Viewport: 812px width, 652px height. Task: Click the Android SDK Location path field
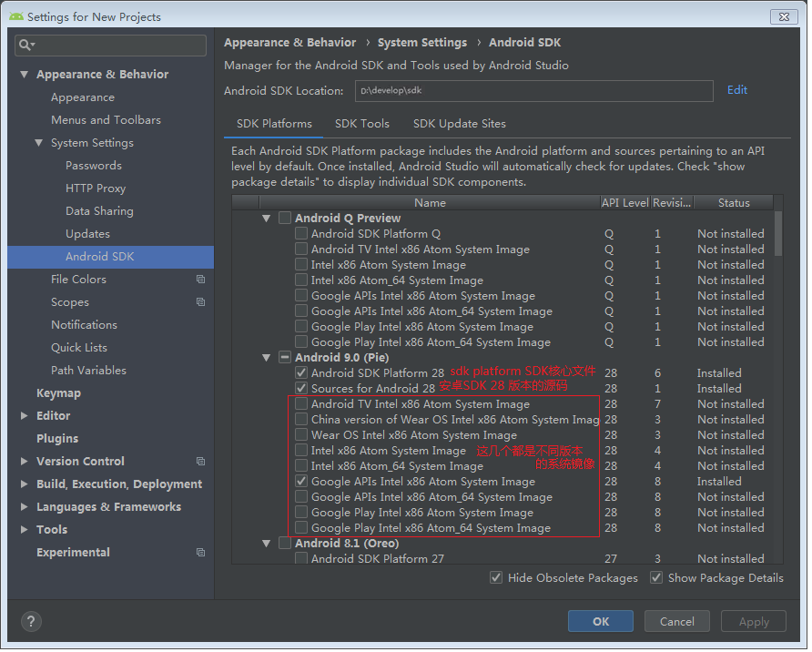click(x=536, y=91)
